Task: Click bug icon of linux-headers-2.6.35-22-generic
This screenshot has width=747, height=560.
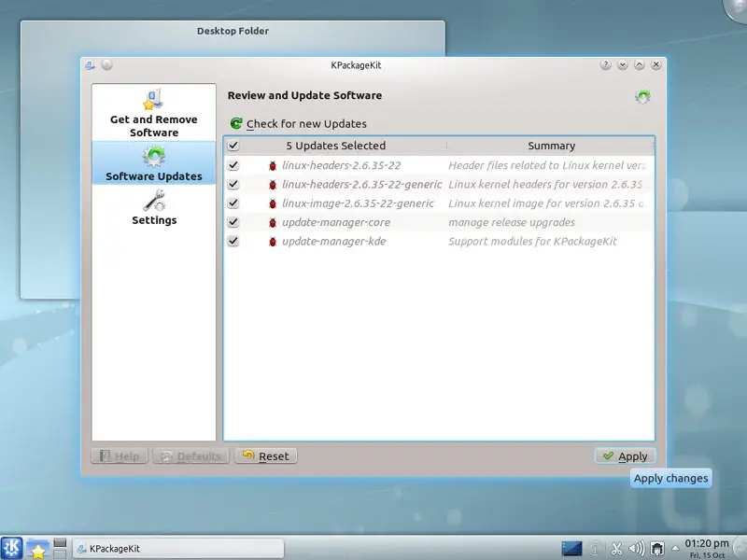Action: coord(273,185)
